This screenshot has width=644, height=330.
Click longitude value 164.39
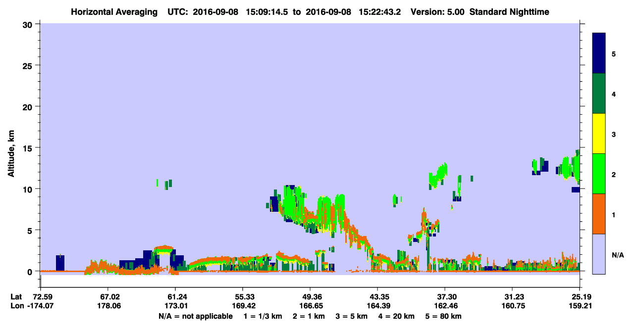coord(377,306)
